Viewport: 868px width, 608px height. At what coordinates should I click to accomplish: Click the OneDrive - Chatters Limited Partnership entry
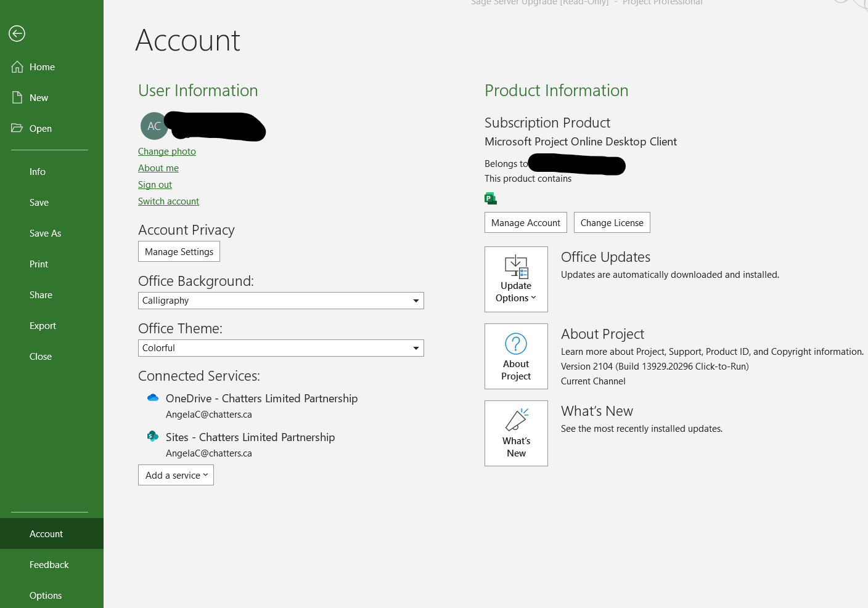[x=261, y=399]
